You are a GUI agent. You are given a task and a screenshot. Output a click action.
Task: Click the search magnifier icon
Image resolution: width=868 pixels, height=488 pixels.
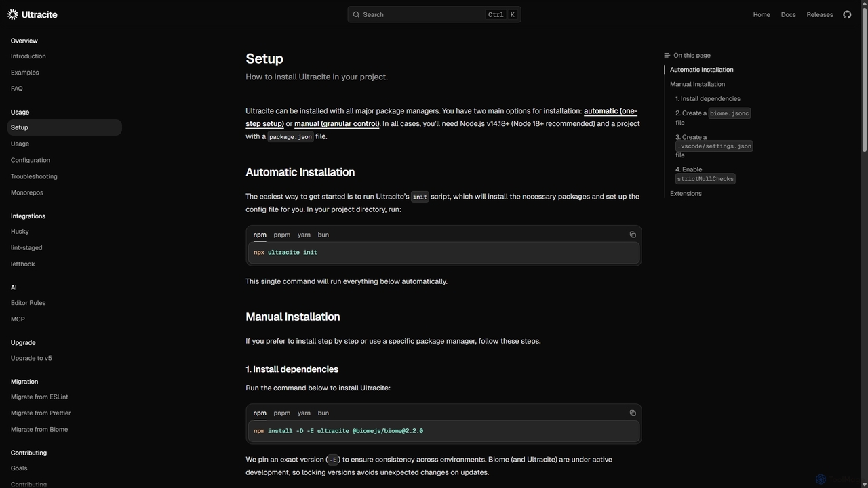point(356,14)
